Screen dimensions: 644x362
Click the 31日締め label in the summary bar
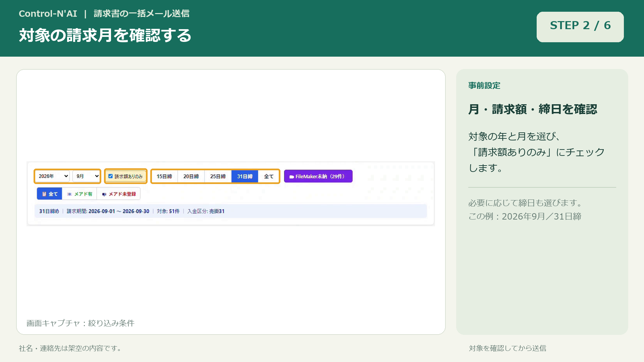pyautogui.click(x=49, y=212)
